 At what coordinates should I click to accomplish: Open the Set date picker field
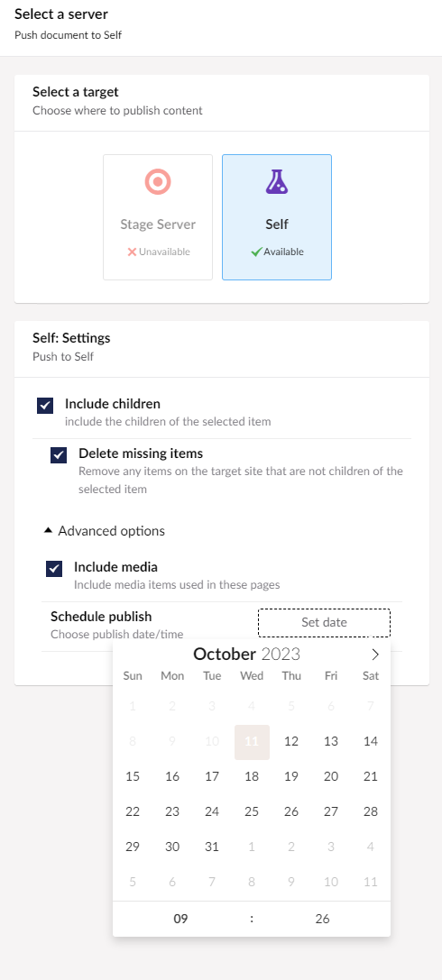(325, 622)
